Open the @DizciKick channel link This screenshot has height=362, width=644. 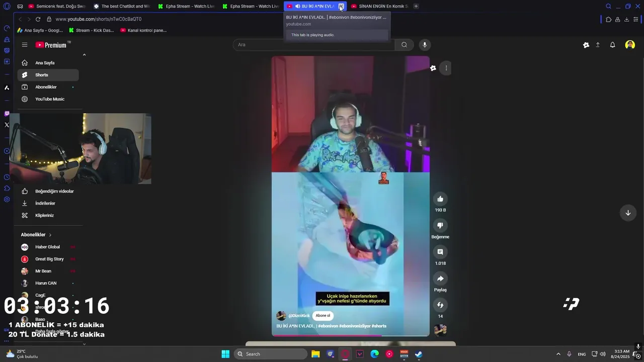pyautogui.click(x=299, y=316)
